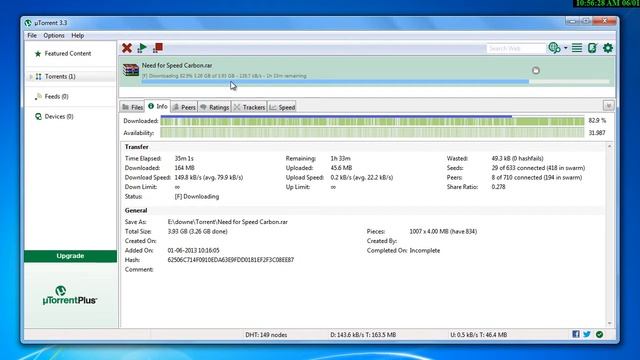Click the Pieces value 1007 x 4.00 MB

[x=443, y=231]
